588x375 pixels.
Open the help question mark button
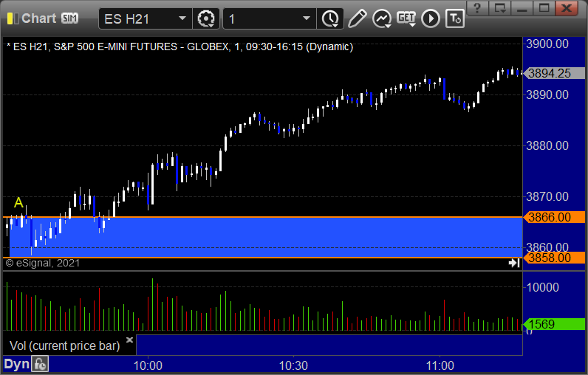pos(477,8)
